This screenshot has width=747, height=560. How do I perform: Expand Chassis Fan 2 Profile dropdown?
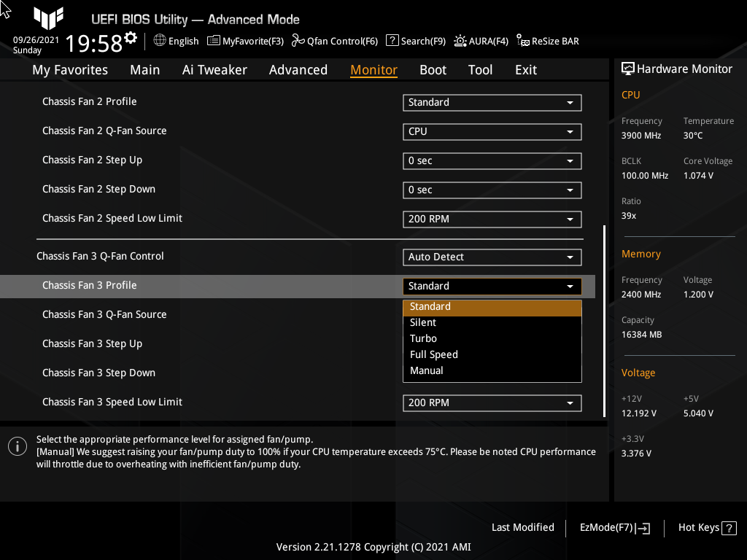(x=492, y=102)
